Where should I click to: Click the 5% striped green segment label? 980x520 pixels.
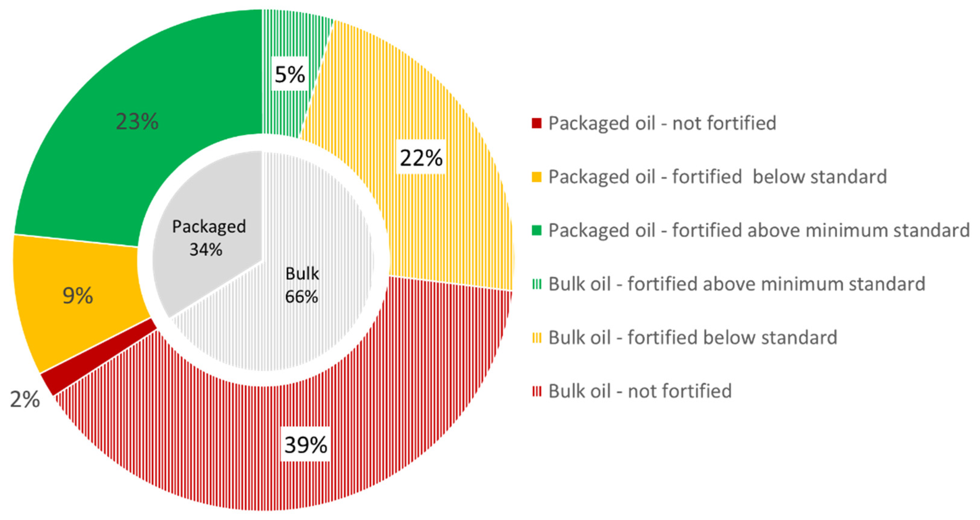click(x=290, y=74)
